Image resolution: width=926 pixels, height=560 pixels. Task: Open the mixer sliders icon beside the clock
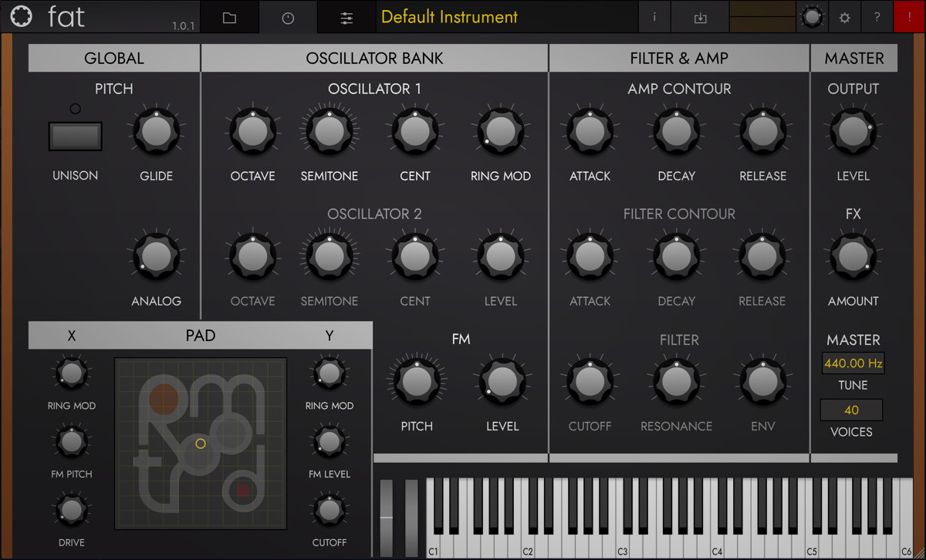346,16
